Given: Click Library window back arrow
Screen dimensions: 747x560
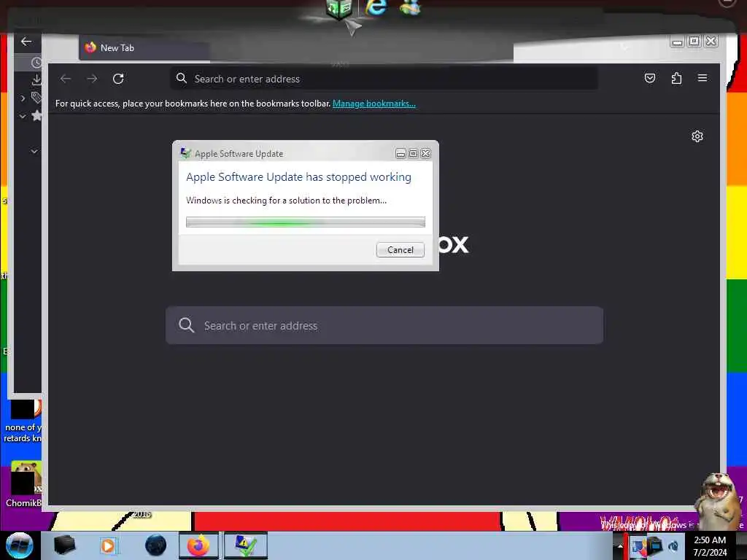Looking at the screenshot, I should click(26, 42).
